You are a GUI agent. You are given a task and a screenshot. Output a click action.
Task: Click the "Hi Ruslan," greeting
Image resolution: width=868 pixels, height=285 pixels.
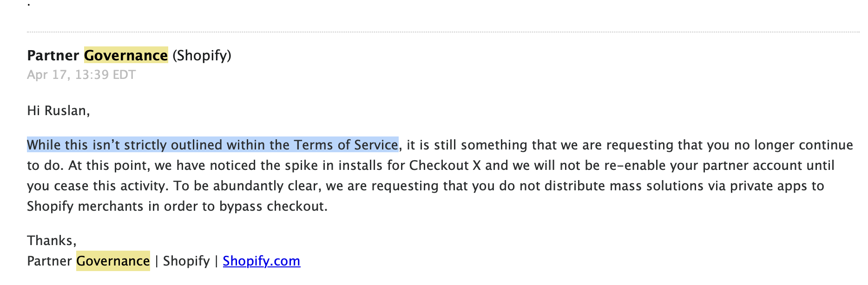[x=58, y=110]
